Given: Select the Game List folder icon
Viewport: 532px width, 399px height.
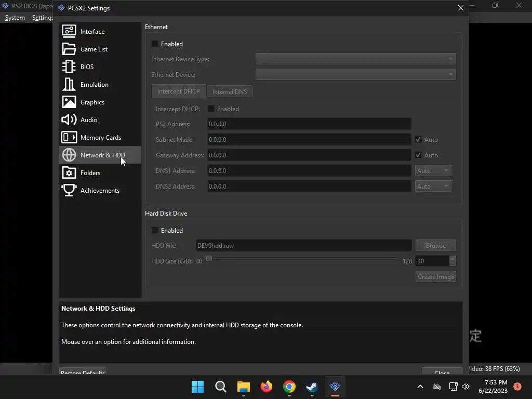Looking at the screenshot, I should pyautogui.click(x=69, y=49).
